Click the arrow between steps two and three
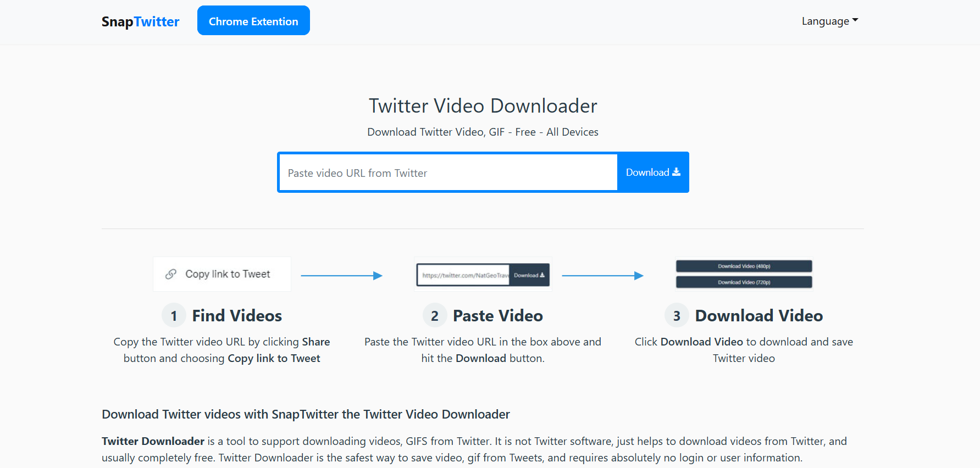The height and width of the screenshot is (468, 980). click(602, 276)
